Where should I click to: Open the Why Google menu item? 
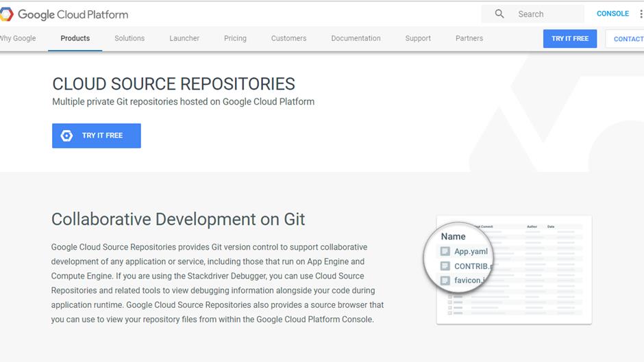point(18,38)
